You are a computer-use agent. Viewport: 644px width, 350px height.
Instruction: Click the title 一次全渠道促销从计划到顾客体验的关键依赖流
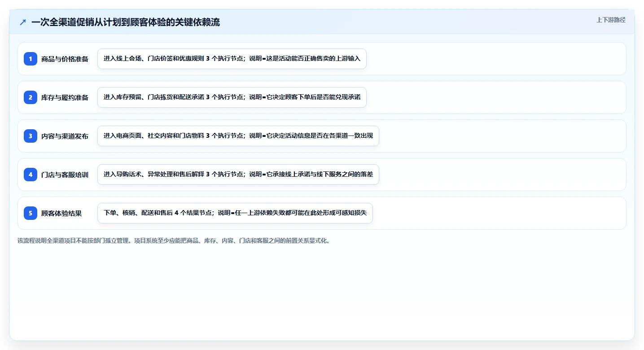click(126, 22)
